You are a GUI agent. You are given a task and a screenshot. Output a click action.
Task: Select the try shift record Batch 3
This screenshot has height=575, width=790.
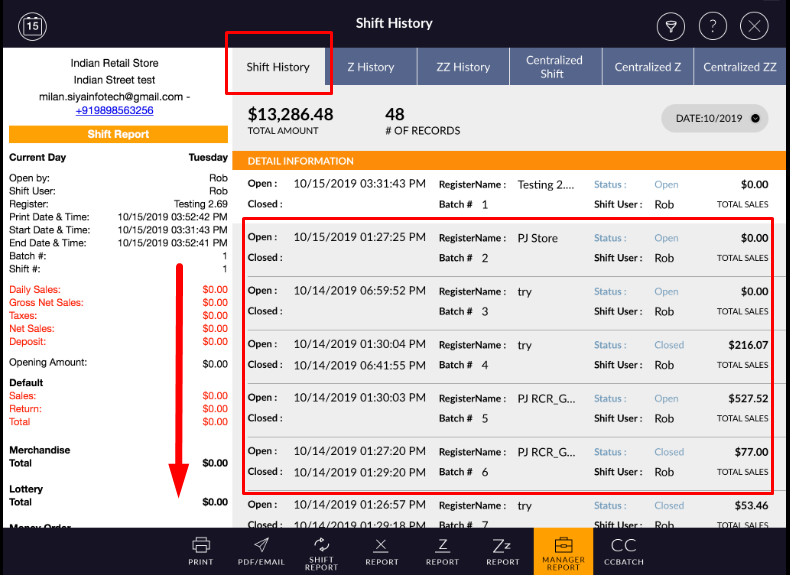pos(508,301)
